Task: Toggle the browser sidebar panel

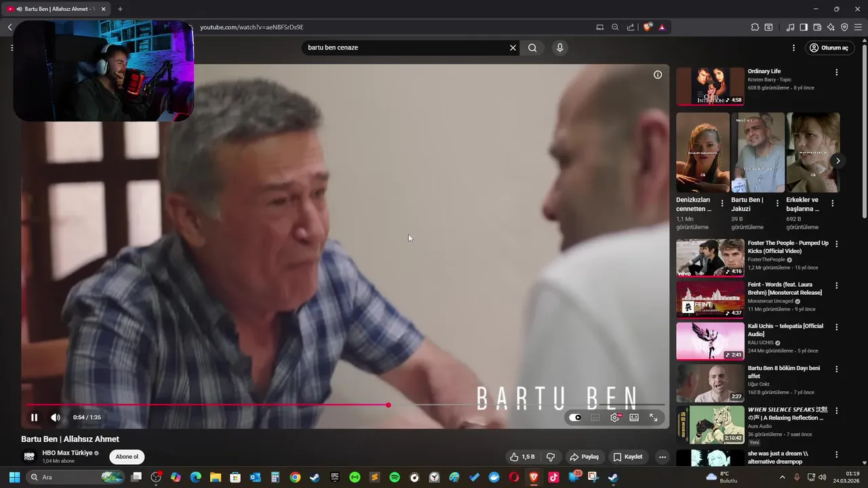Action: (804, 27)
